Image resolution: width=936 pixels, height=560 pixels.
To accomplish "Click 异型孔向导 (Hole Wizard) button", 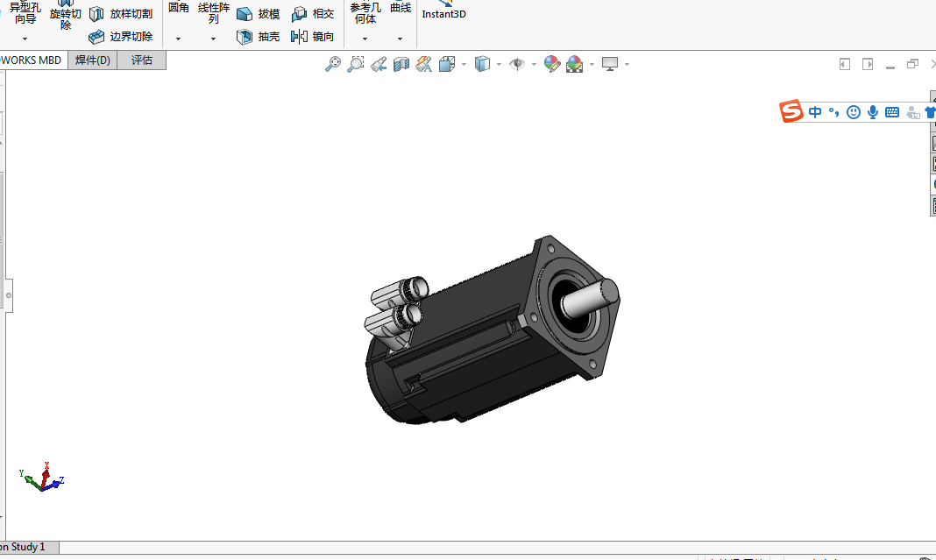I will [25, 12].
